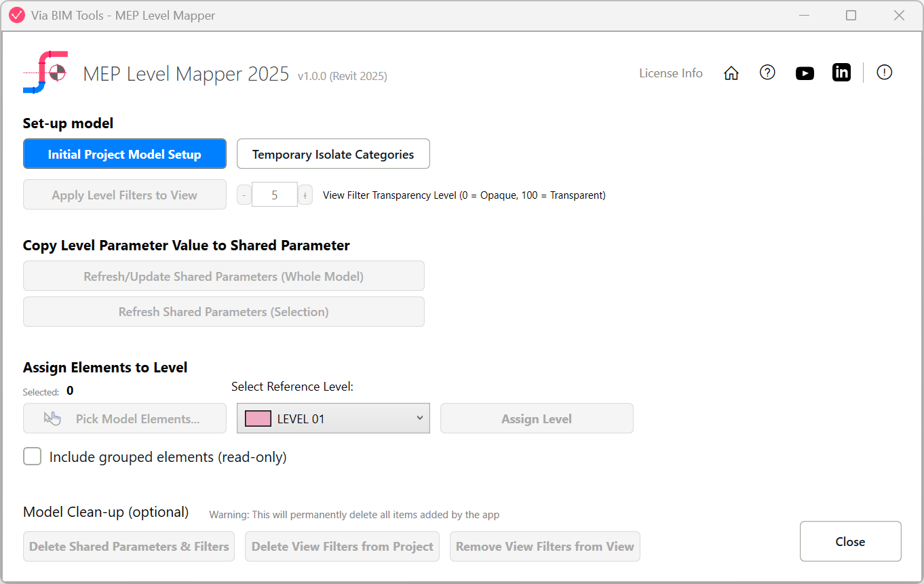Click Refresh Shared Parameters (Selection)
Screen dimensions: 924x584
click(x=224, y=311)
